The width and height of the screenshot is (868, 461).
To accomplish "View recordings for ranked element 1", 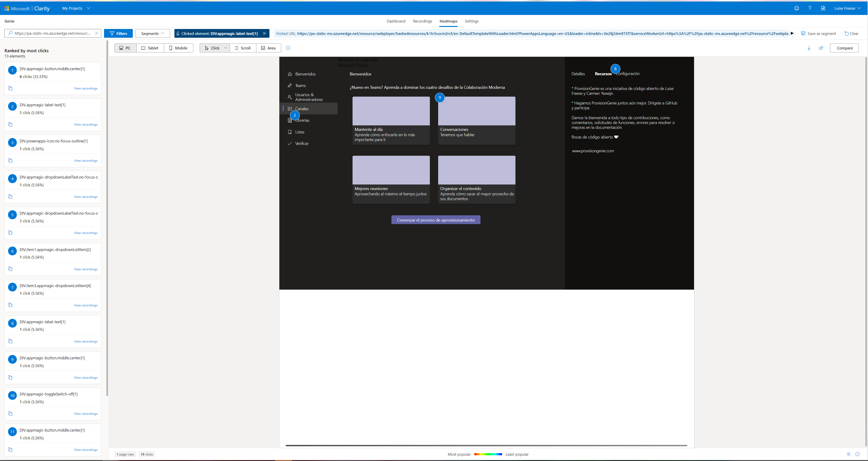I will [86, 88].
